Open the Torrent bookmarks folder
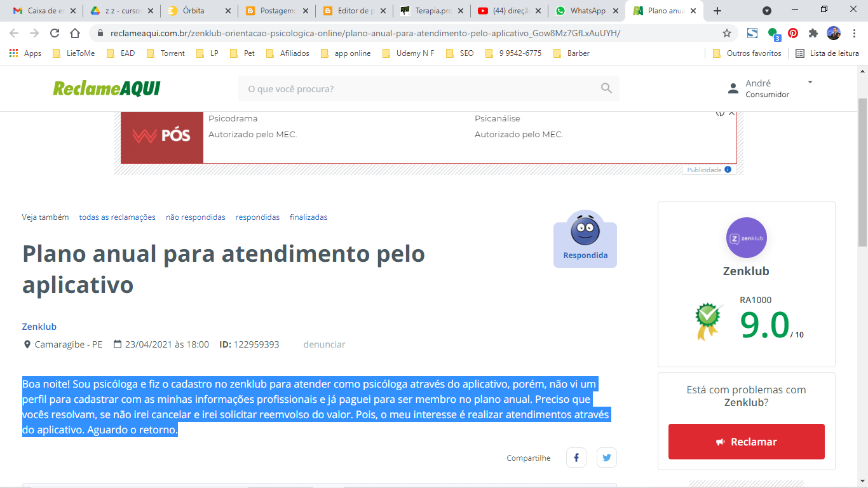 tap(165, 53)
